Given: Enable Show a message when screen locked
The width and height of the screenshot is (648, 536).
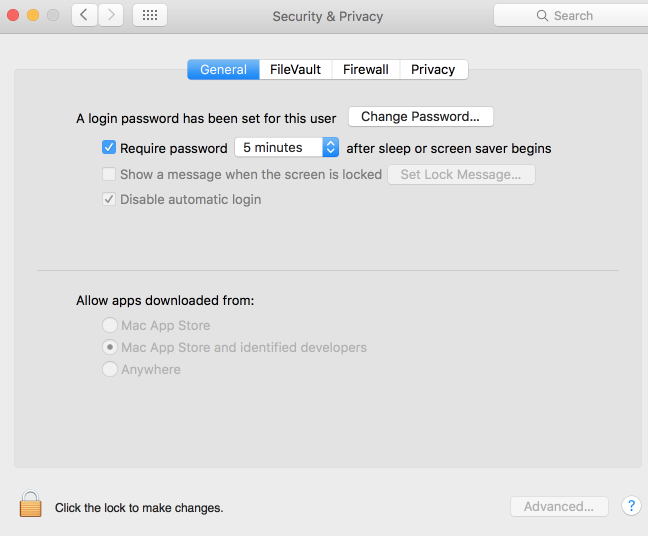Looking at the screenshot, I should [109, 174].
